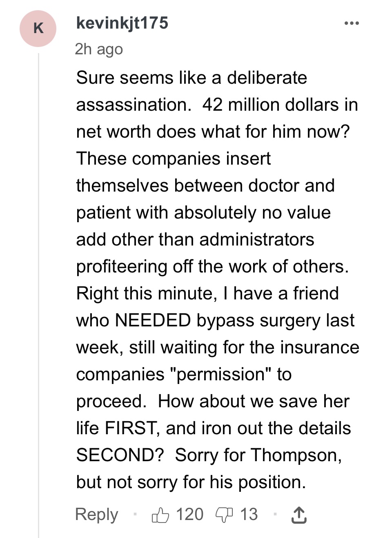The height and width of the screenshot is (538, 392).
Task: Open the kevinkjt175 username profile link
Action: (122, 23)
